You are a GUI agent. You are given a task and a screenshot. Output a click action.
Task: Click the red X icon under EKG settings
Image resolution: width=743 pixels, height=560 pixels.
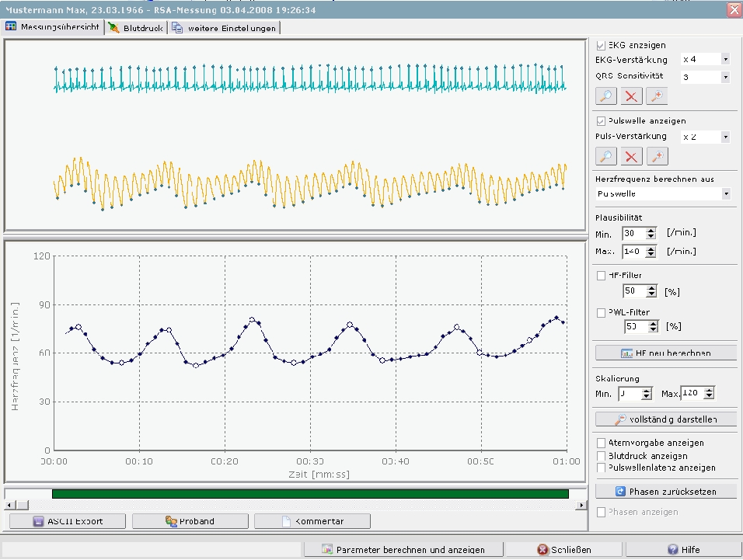click(631, 96)
